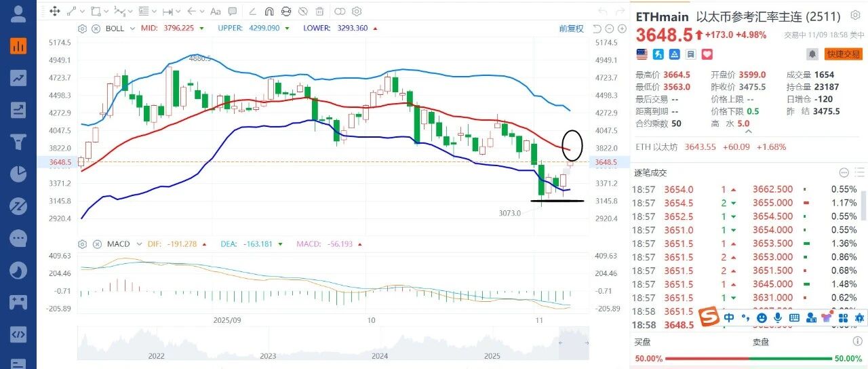Expand the line drawing tool dropdown arrow
Screen dimensions: 868x369
click(x=82, y=12)
